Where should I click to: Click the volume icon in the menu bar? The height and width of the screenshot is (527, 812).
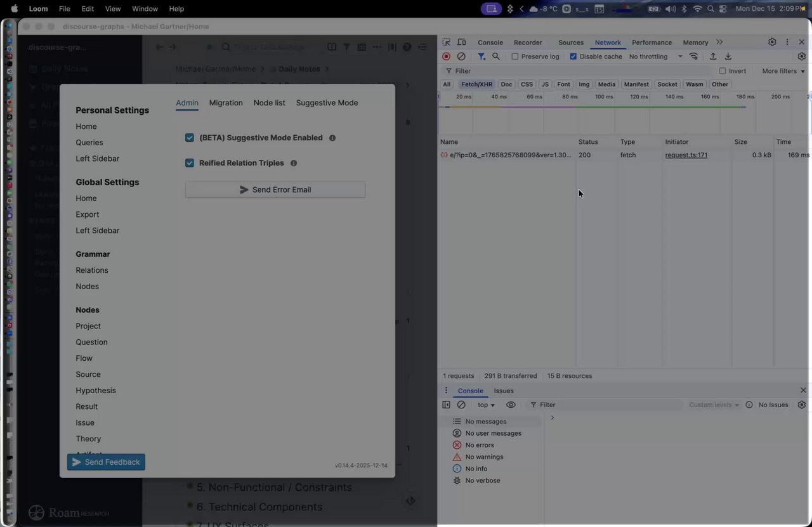click(670, 9)
